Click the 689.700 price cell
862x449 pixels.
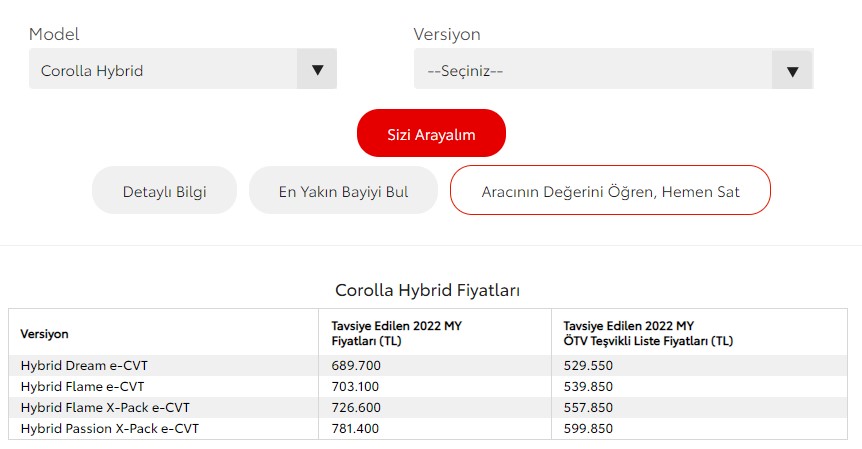point(356,365)
